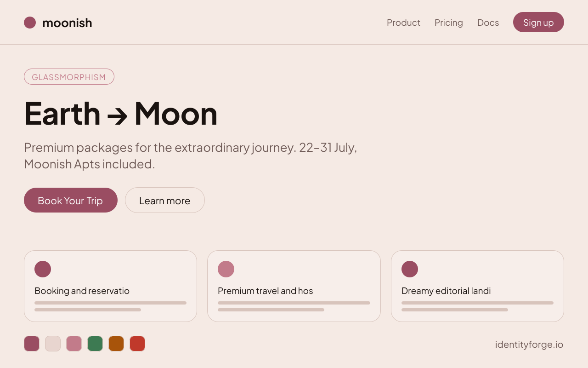Pick the dusty pink color swatch
This screenshot has height=368, width=588.
[x=74, y=344]
